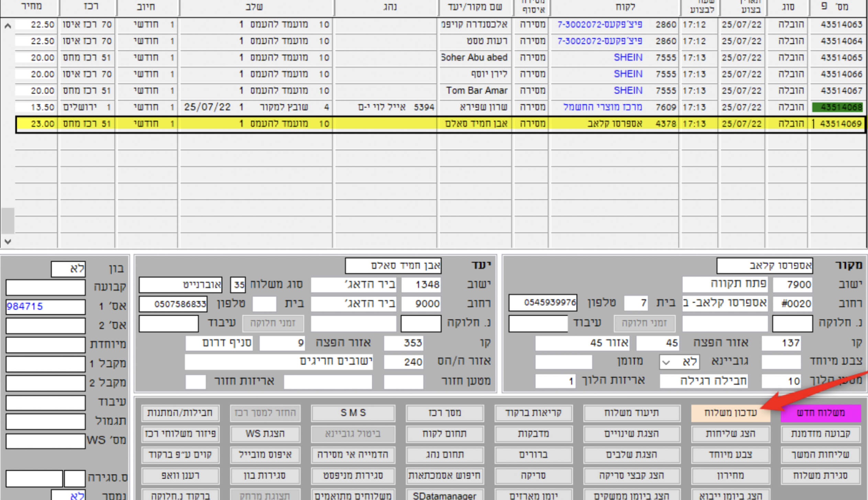This screenshot has width=868, height=500.
Task: Click the SHEIN link in row 43514065
Action: 628,57
